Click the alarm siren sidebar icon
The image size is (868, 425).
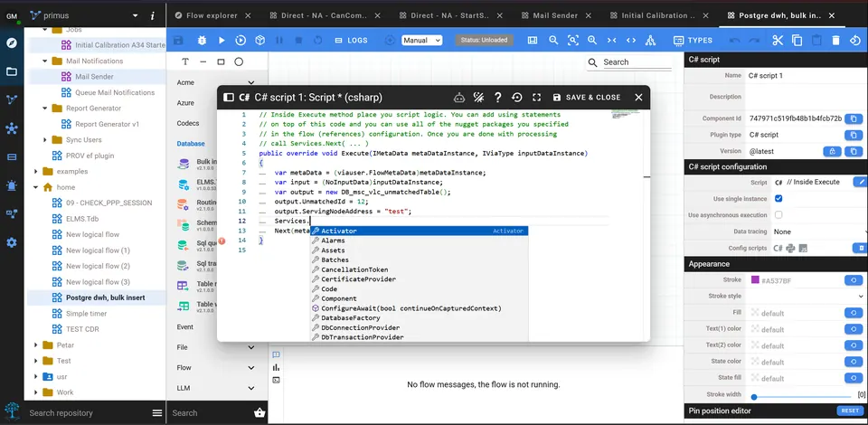coord(12,185)
